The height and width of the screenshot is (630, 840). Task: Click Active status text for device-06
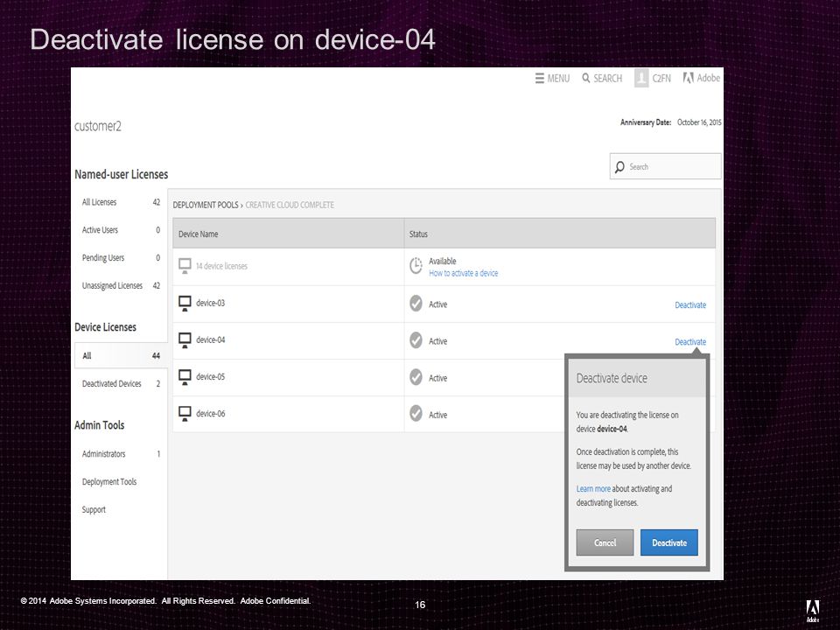tap(437, 415)
